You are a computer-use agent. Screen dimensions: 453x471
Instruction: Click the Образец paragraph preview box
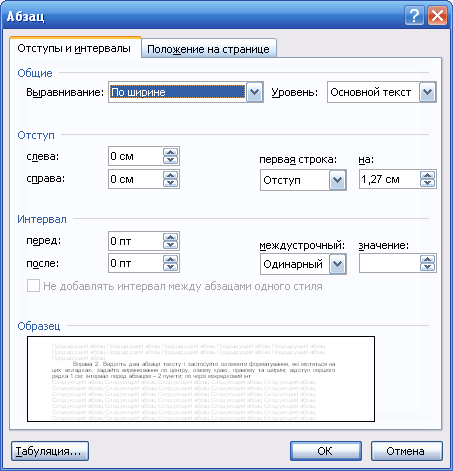click(x=201, y=379)
